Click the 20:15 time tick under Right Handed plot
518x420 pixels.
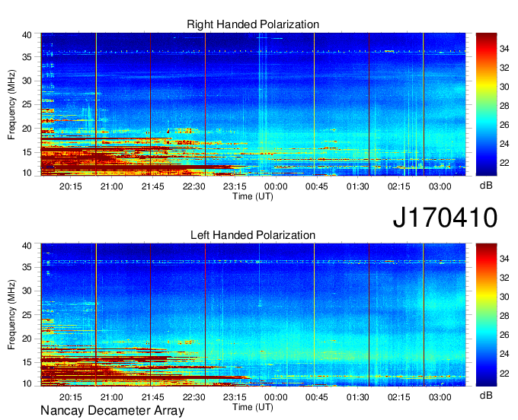coord(70,186)
